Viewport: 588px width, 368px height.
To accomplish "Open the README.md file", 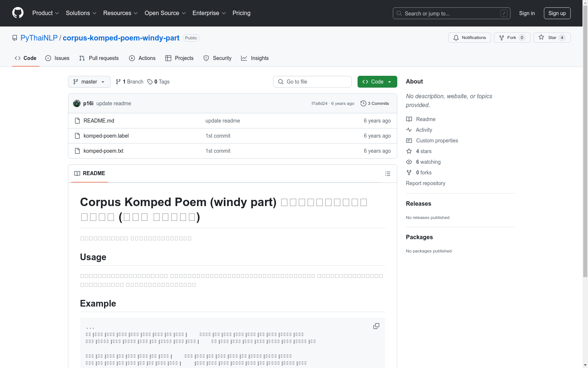I will pyautogui.click(x=99, y=121).
